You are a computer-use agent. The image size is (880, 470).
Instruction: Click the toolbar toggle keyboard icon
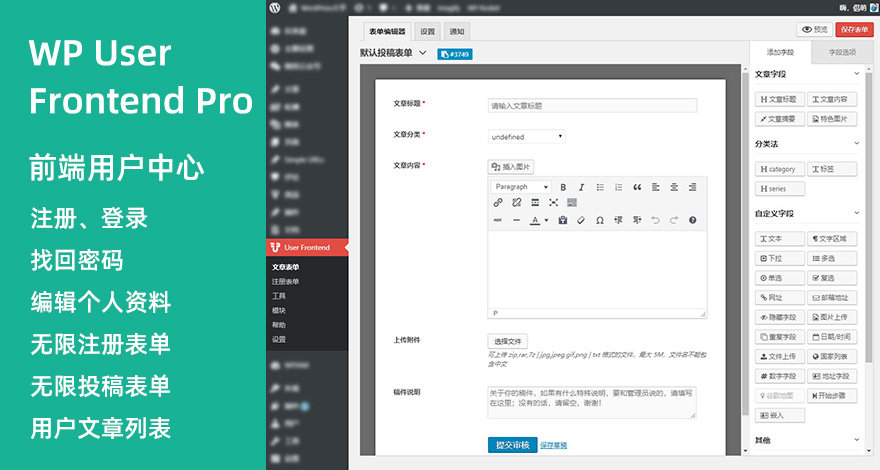point(572,203)
